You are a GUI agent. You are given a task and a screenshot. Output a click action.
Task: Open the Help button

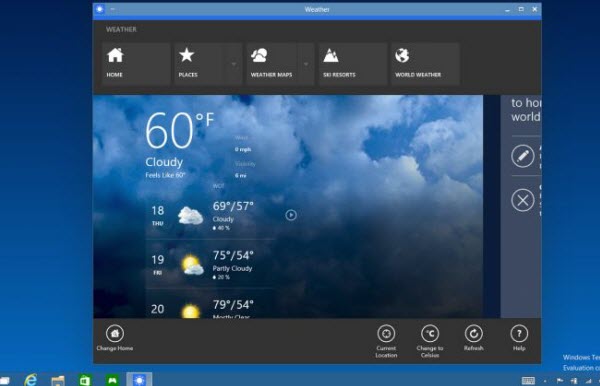click(519, 338)
